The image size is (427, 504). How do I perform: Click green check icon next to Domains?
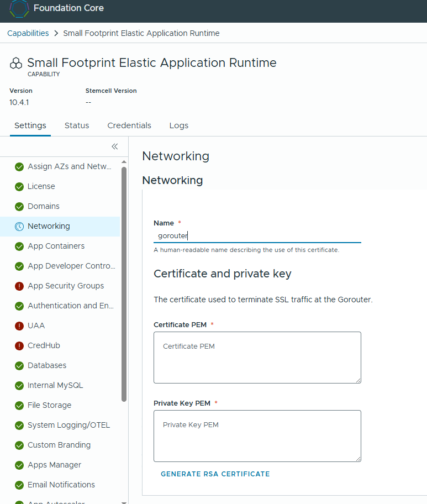19,207
